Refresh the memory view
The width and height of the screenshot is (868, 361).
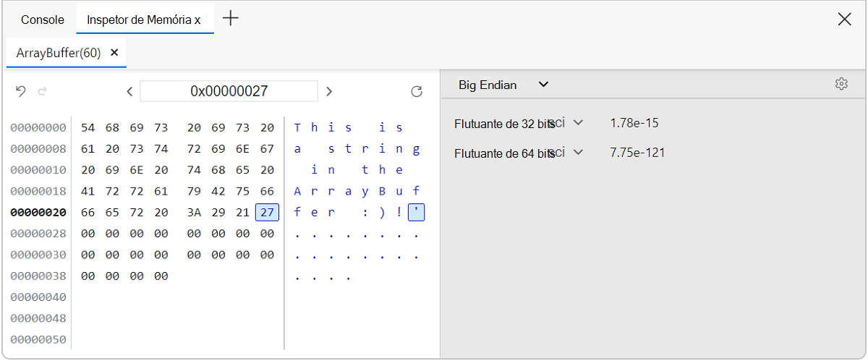[x=416, y=91]
